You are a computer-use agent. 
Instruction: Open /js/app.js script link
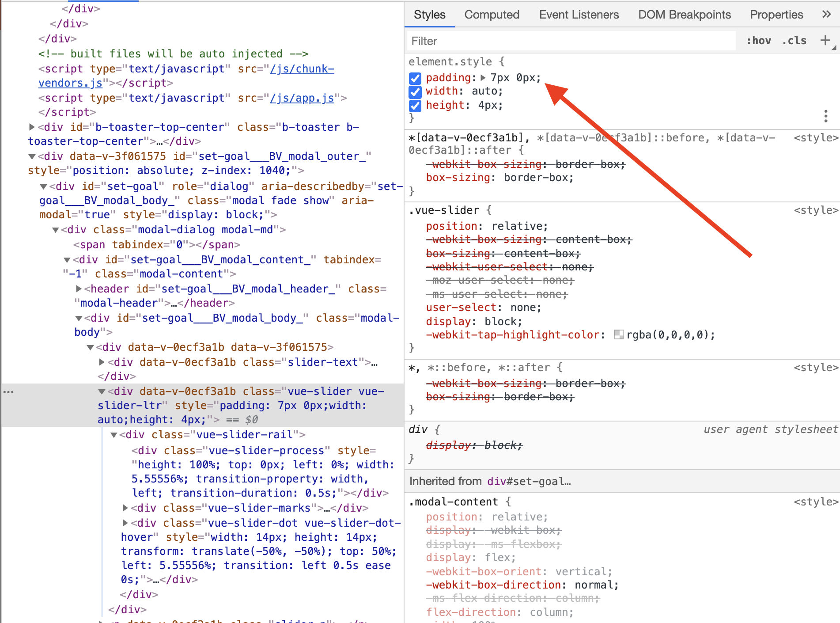pos(302,98)
